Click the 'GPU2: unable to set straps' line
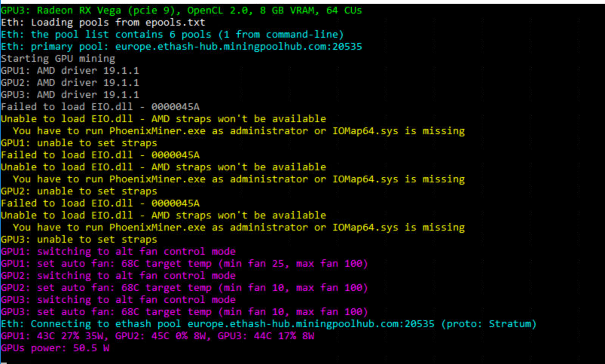Viewport: 605px width, 364px height. point(79,191)
